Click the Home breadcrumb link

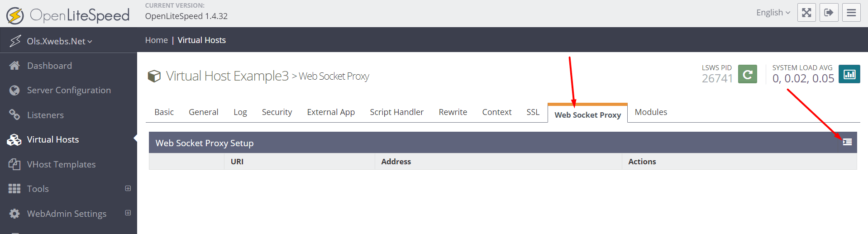[156, 40]
